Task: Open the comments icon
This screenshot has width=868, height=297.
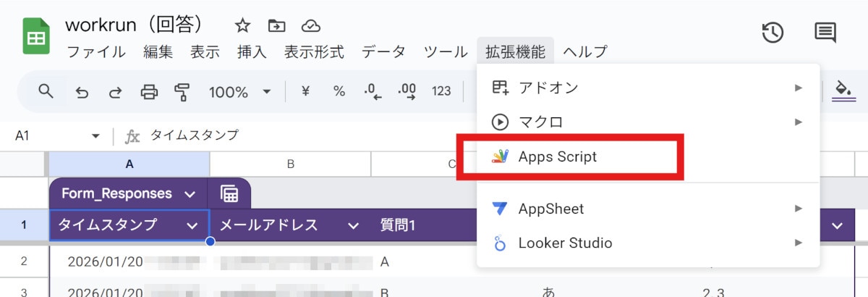Action: 825,32
